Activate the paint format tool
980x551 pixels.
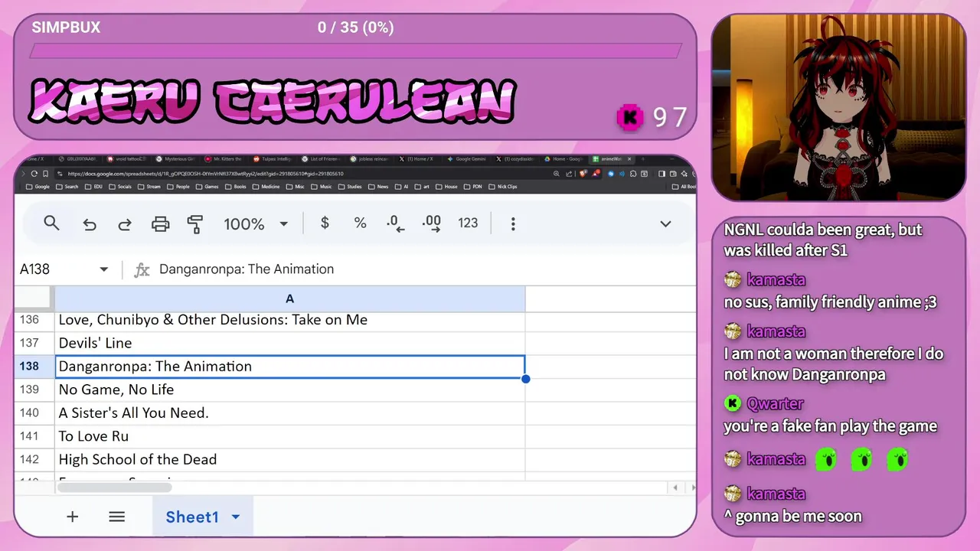(x=195, y=224)
